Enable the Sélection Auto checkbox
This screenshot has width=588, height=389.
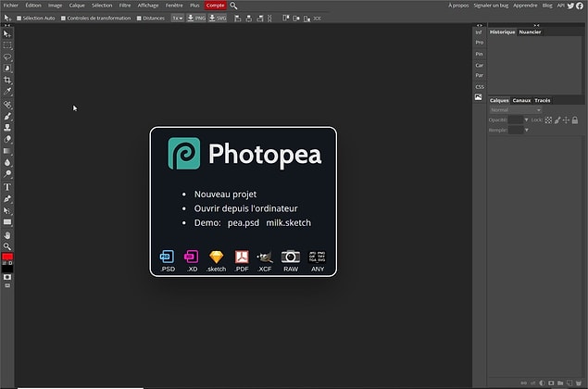click(x=19, y=18)
